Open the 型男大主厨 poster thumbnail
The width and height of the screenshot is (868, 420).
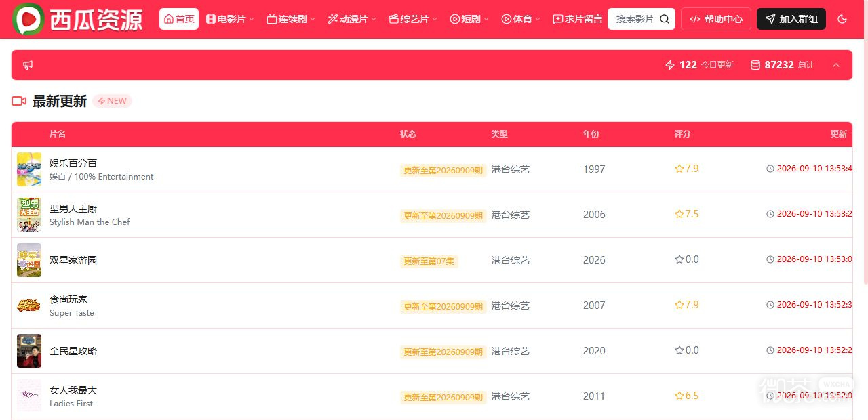[29, 215]
